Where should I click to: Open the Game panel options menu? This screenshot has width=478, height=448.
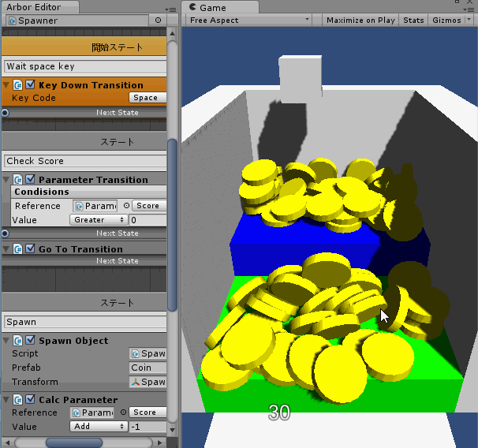(469, 9)
